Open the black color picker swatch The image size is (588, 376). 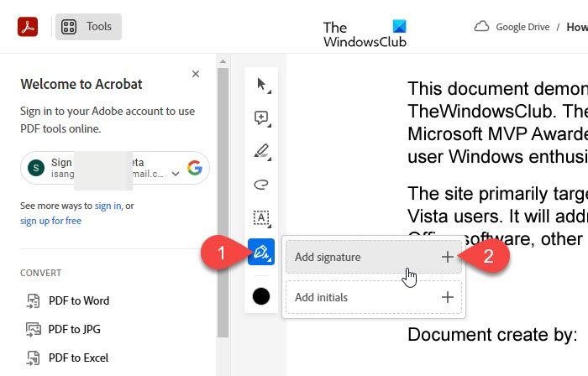261,296
